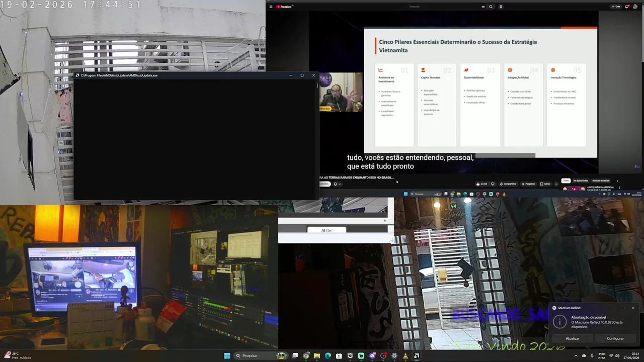644x362 pixels.
Task: Click the Perguntar button under the video
Action: pos(528,184)
